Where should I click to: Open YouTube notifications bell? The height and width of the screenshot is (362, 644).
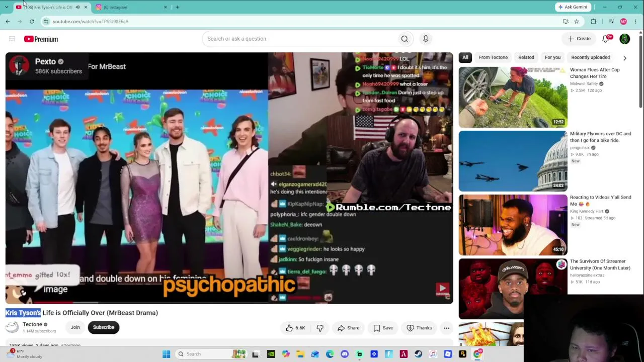click(606, 39)
